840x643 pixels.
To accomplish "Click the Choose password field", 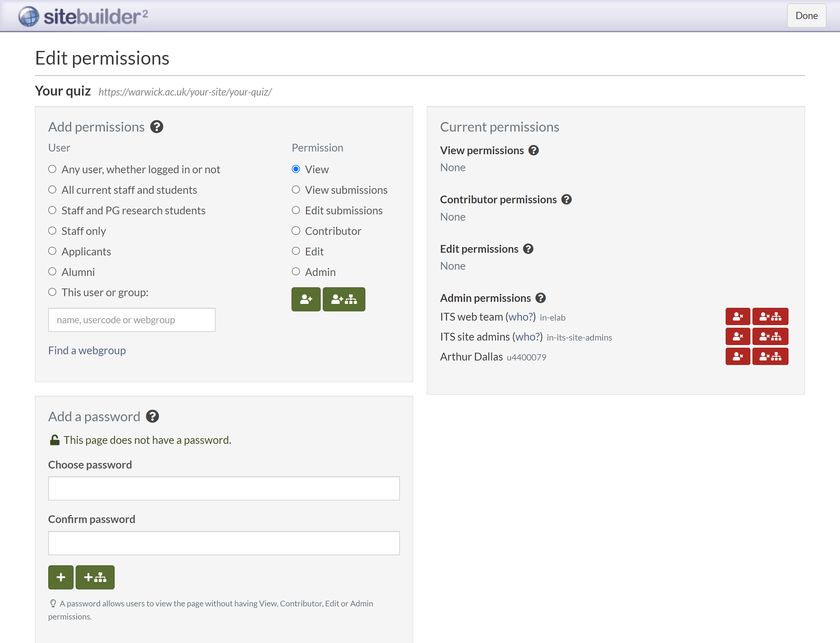I will (x=224, y=488).
